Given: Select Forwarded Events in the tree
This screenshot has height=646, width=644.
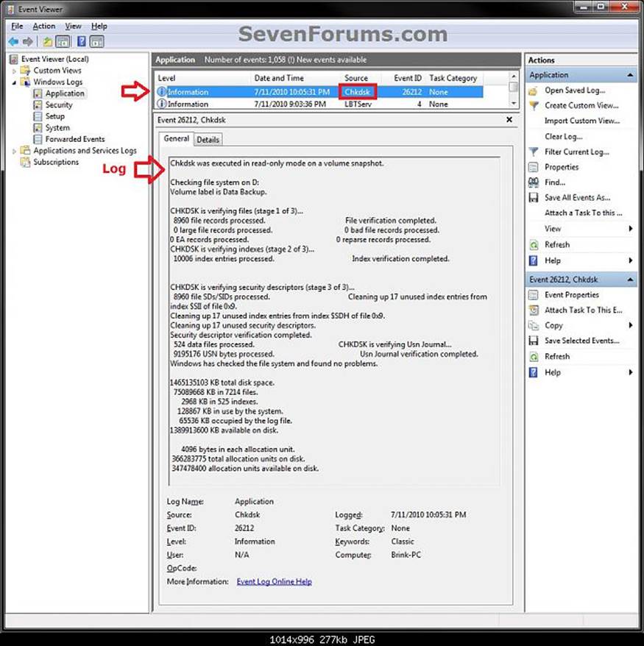Looking at the screenshot, I should point(74,139).
